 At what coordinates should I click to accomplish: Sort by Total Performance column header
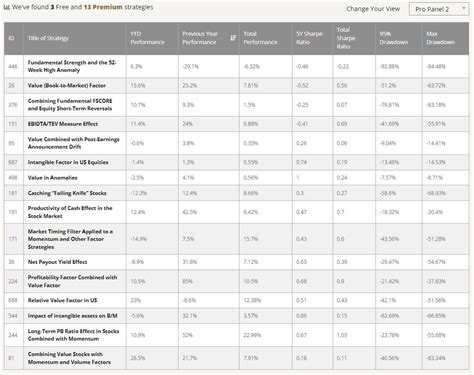[260, 38]
